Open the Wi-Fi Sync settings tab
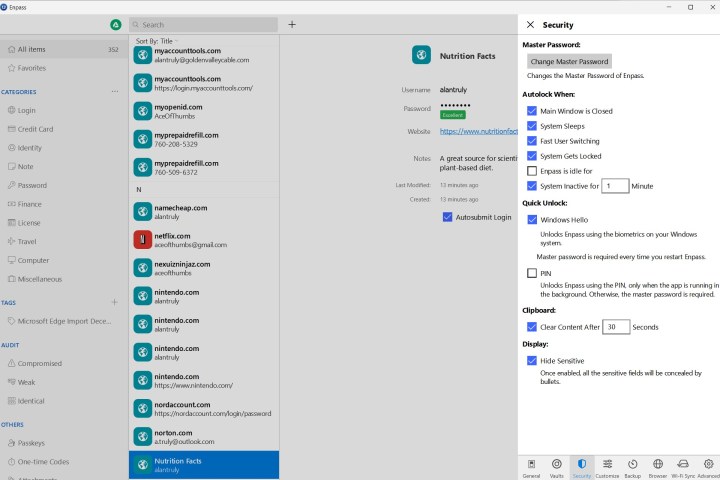 click(x=683, y=466)
